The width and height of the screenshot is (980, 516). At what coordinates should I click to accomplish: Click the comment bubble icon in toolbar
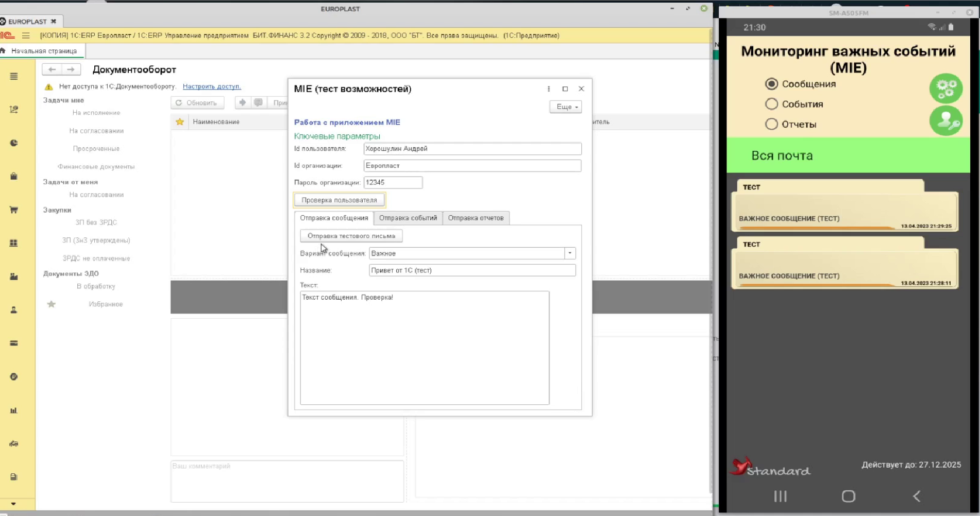coord(258,102)
